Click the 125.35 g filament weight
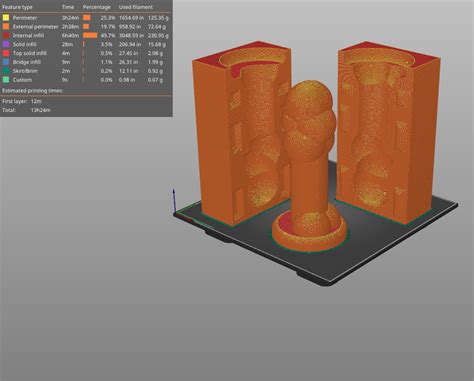The height and width of the screenshot is (381, 474). (158, 18)
